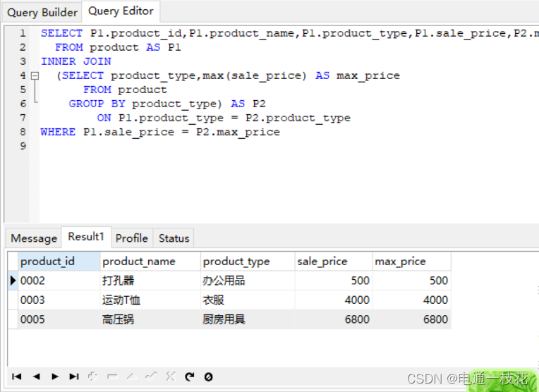Select the Query Editor tab
This screenshot has height=392, width=539.
121,11
